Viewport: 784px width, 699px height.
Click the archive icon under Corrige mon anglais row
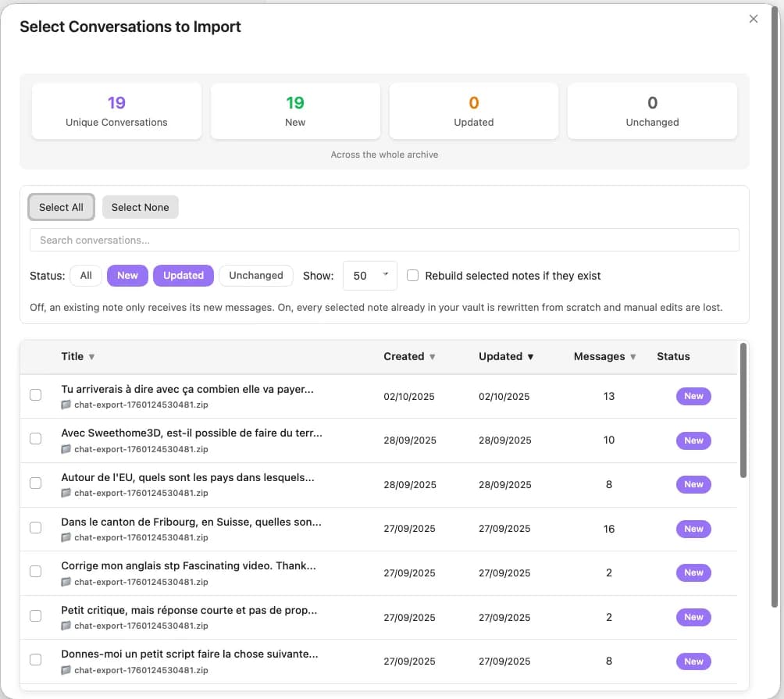66,582
